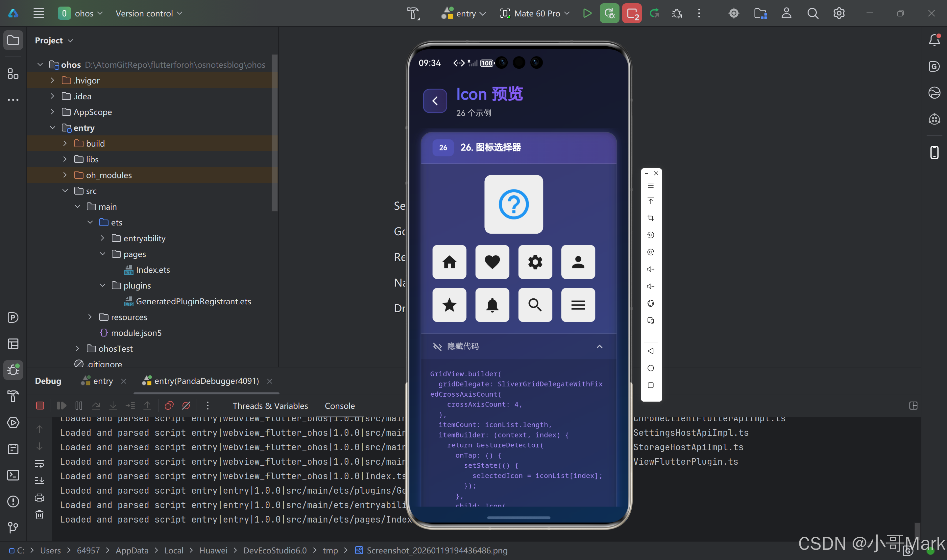Clear console with trash icon

click(x=39, y=515)
